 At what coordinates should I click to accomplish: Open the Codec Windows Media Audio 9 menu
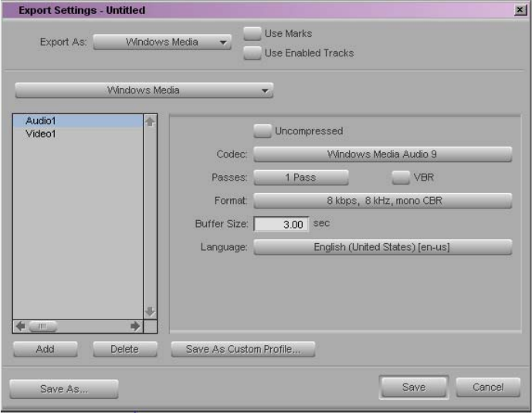pyautogui.click(x=382, y=154)
